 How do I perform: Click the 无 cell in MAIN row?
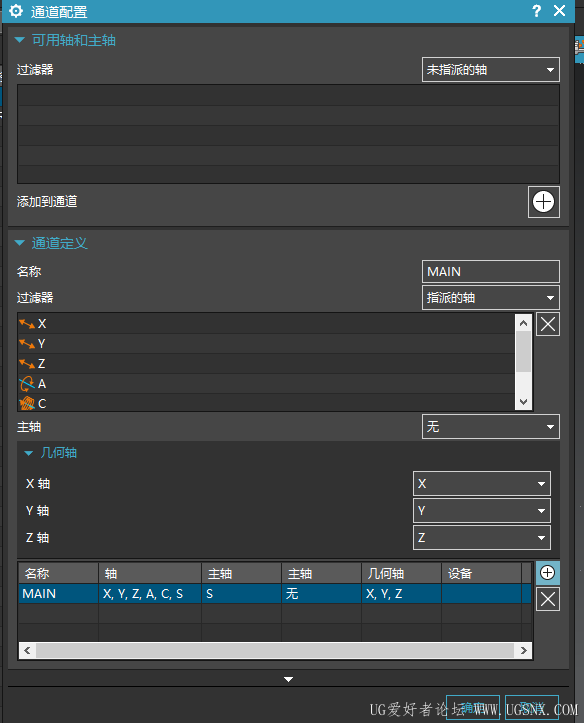321,594
